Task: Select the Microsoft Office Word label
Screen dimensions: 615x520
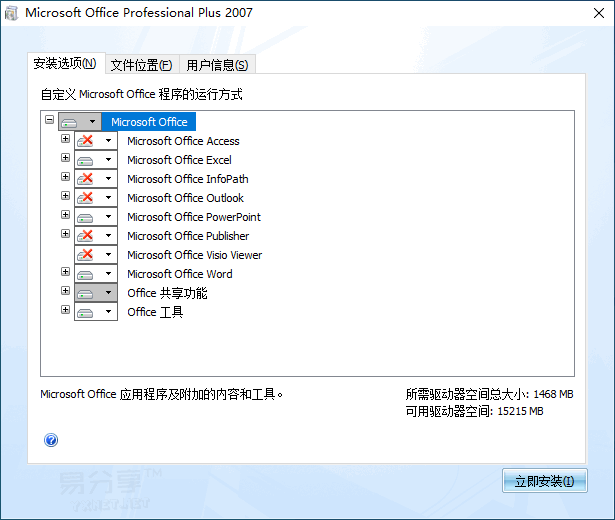Action: pyautogui.click(x=180, y=274)
